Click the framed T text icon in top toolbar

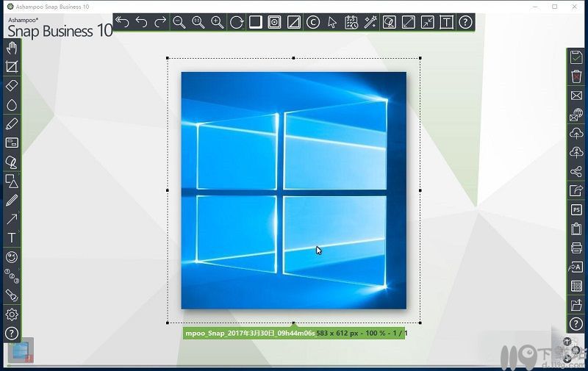click(x=446, y=22)
